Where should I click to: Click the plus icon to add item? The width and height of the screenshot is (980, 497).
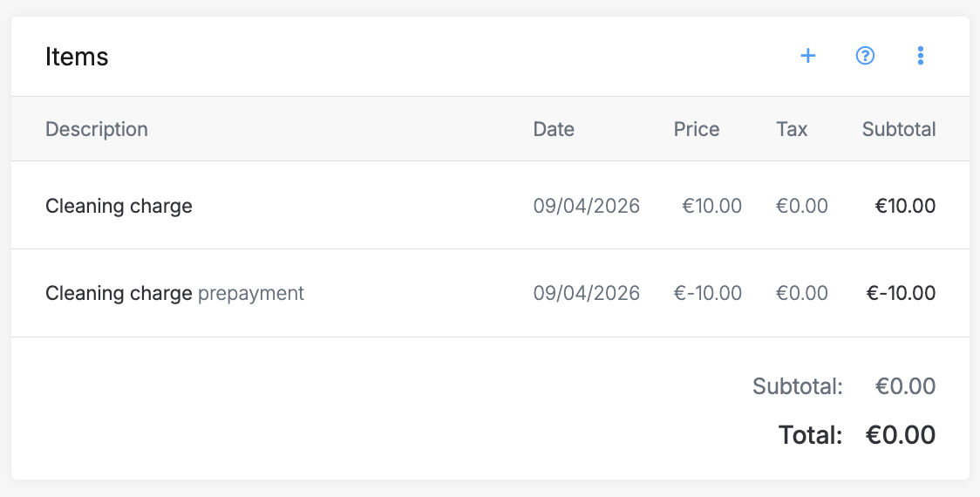click(x=808, y=57)
